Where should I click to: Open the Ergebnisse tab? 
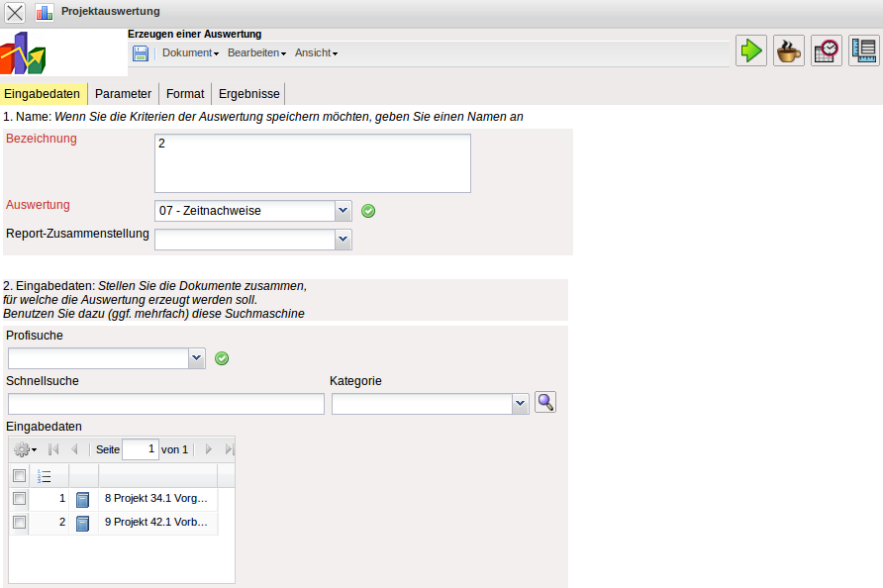[x=247, y=94]
